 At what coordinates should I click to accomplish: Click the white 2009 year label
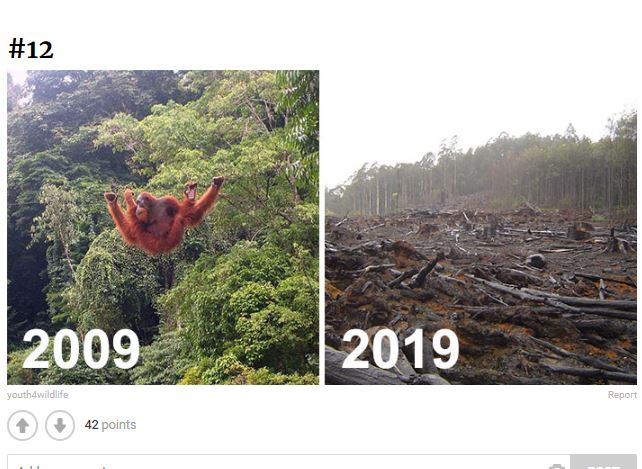(x=81, y=349)
